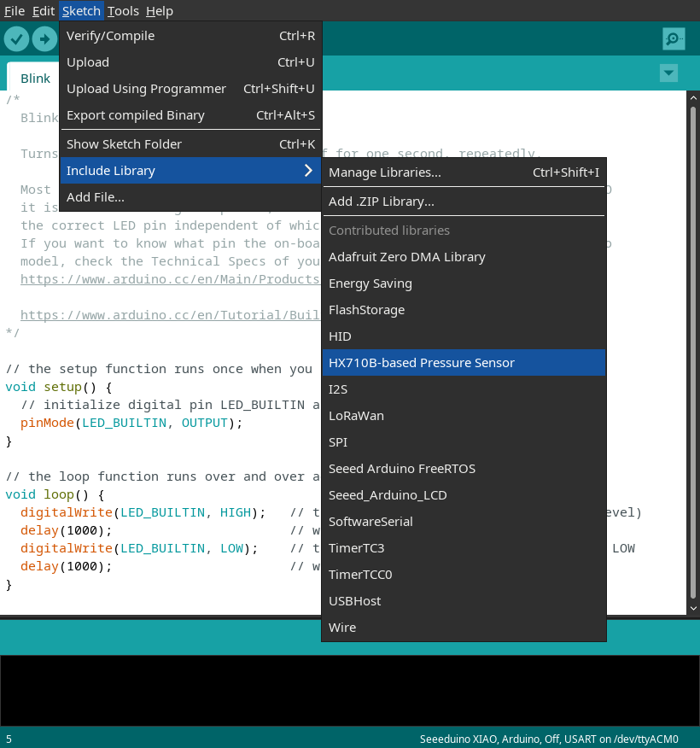Choose Verify/Compile from Sketch menu

point(190,36)
